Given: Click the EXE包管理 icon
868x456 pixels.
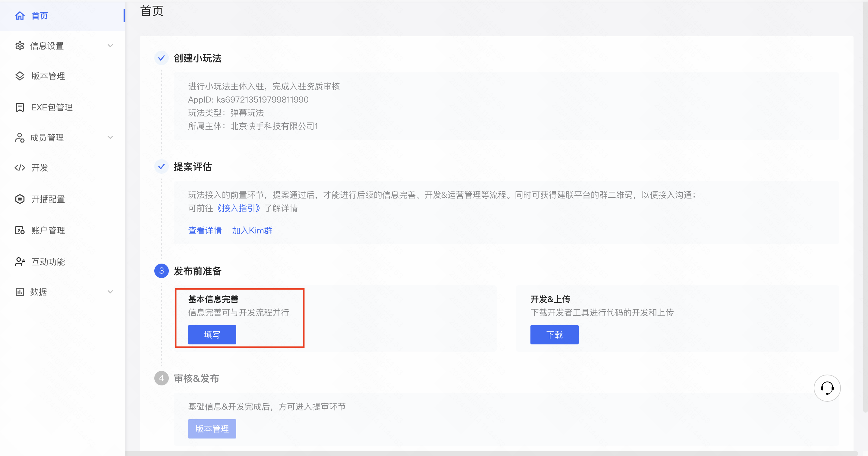Looking at the screenshot, I should (x=20, y=107).
